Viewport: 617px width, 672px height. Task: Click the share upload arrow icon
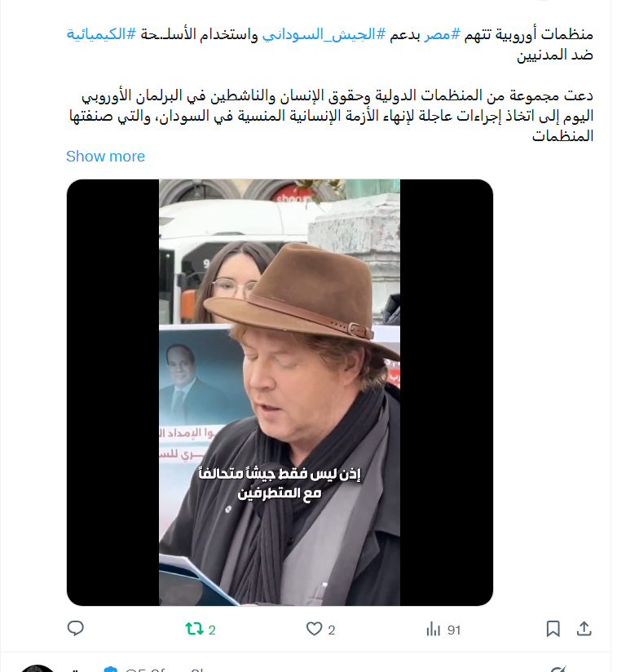pyautogui.click(x=584, y=629)
